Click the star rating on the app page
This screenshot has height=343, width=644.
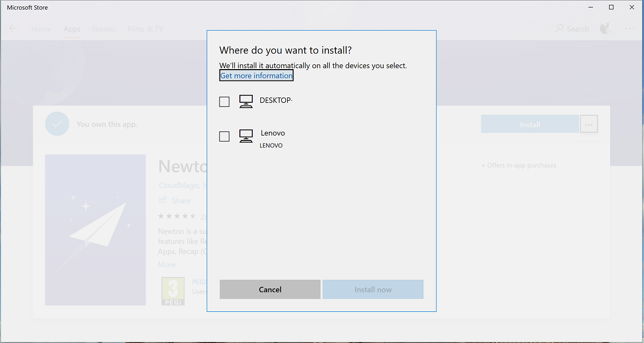tap(177, 217)
